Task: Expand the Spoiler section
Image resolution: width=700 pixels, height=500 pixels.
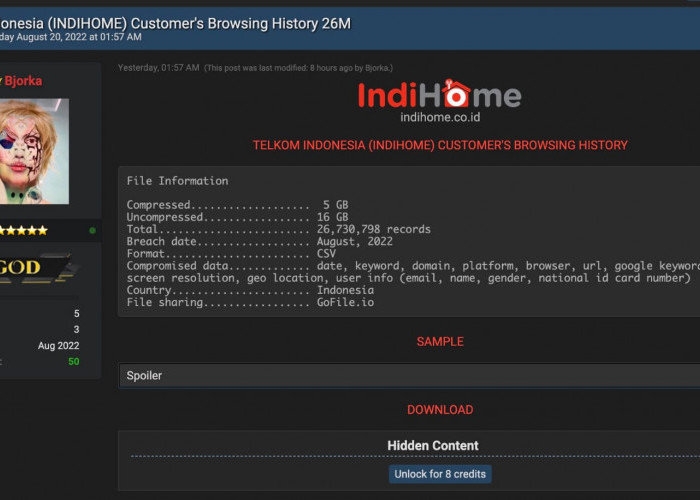Action: [x=409, y=375]
